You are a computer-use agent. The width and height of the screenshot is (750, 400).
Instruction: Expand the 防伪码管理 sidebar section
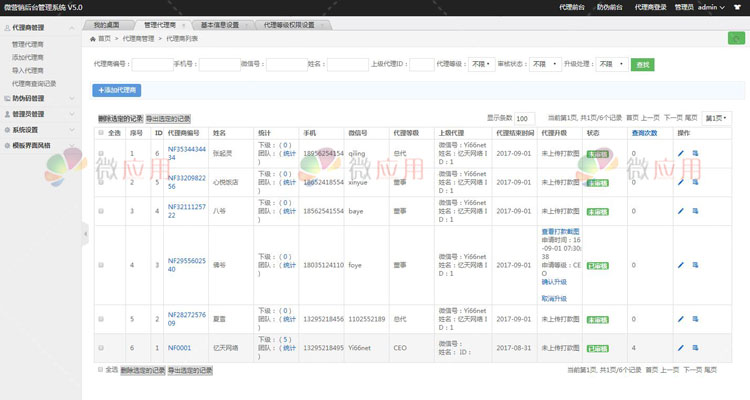tap(40, 98)
